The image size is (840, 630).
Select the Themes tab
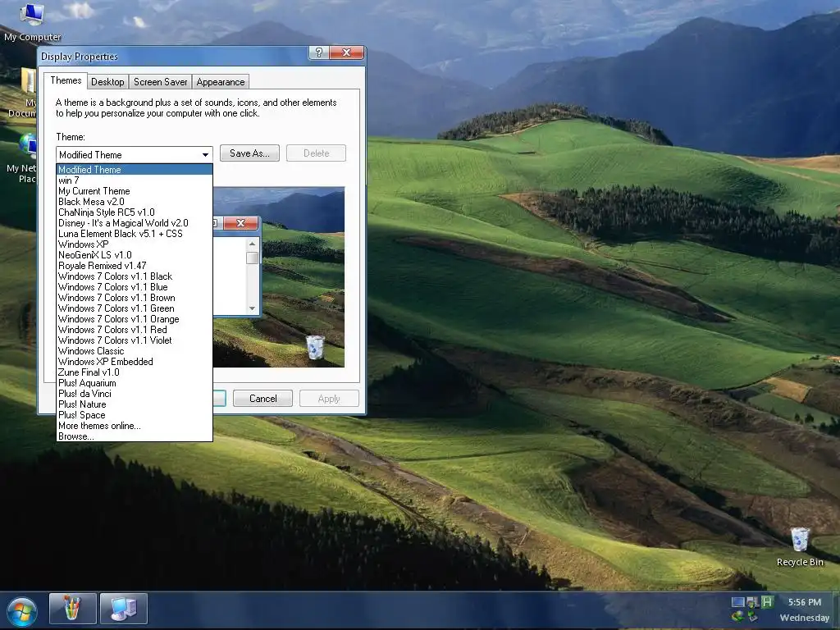[x=66, y=80]
